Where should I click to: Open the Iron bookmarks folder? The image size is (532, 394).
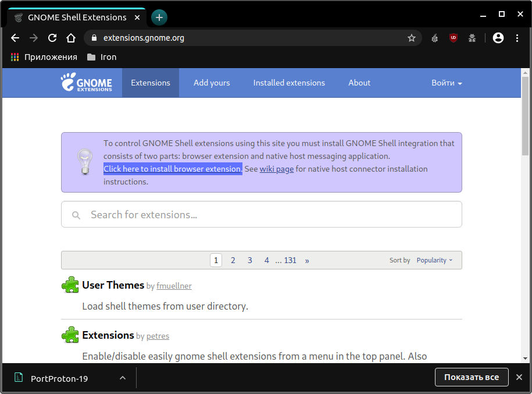(x=102, y=57)
